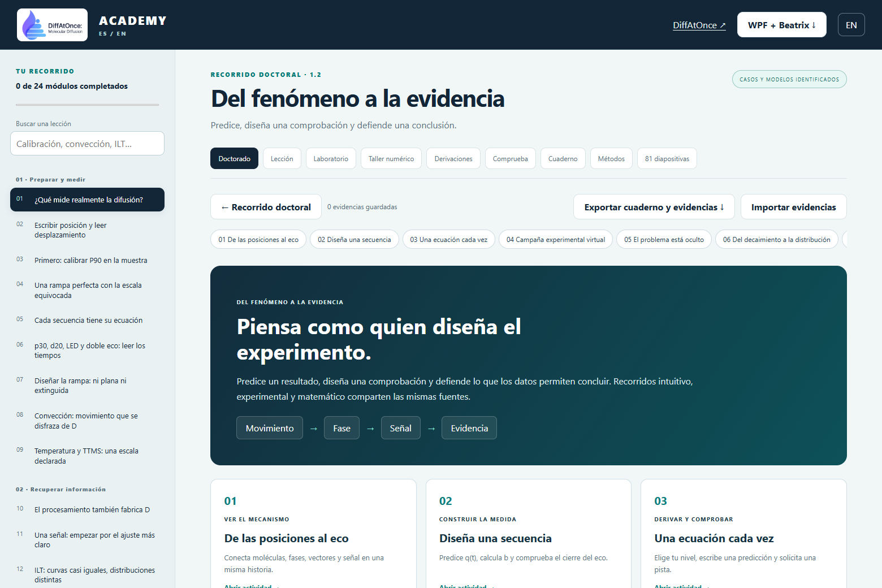Open lesson ILT: curvas casi iguales, distribuciones distintas

tap(87, 575)
